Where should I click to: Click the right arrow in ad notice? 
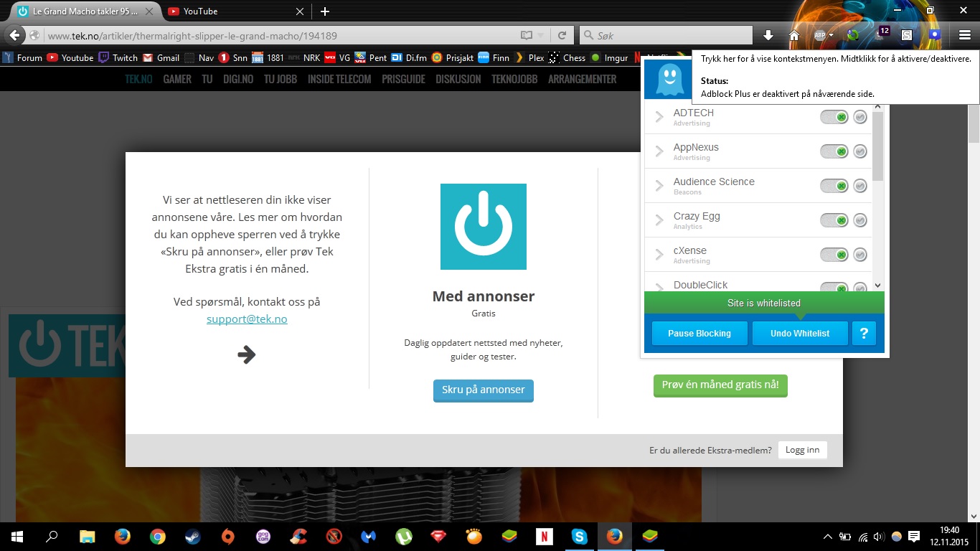coord(247,354)
